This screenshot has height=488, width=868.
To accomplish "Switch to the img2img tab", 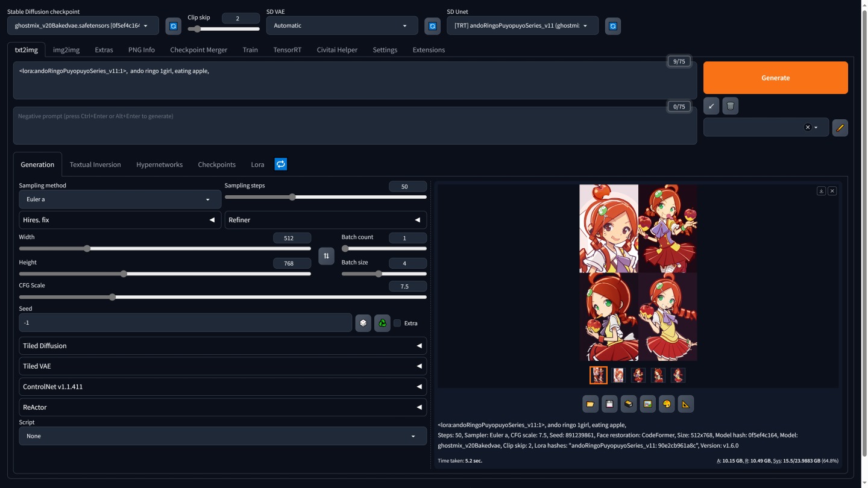I will point(66,50).
